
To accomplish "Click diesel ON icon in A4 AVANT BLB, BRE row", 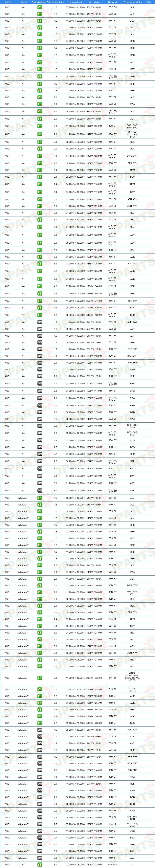I will 40,770.
